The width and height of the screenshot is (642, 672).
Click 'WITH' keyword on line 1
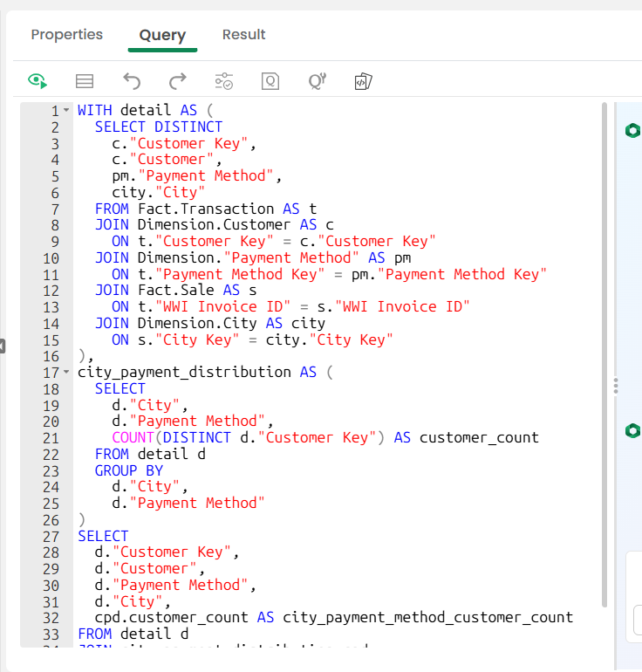click(95, 110)
